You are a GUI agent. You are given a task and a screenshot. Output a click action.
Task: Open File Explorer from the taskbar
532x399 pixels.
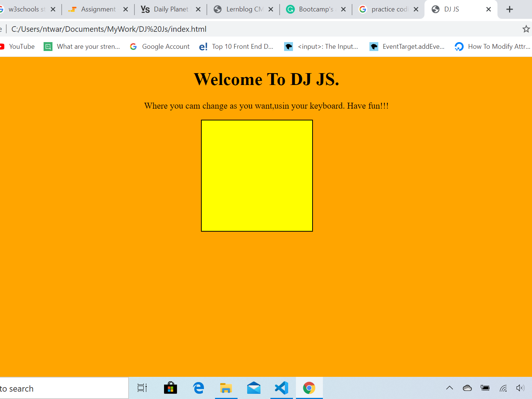[226, 388]
